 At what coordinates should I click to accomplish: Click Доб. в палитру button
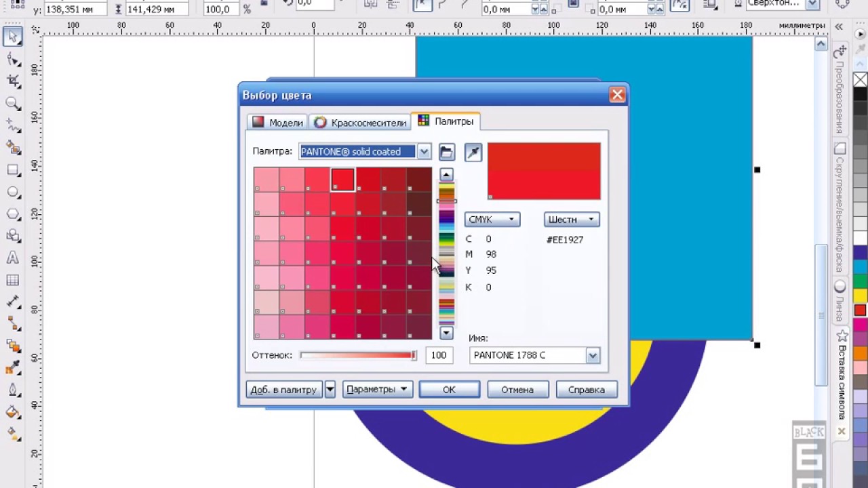pyautogui.click(x=283, y=390)
